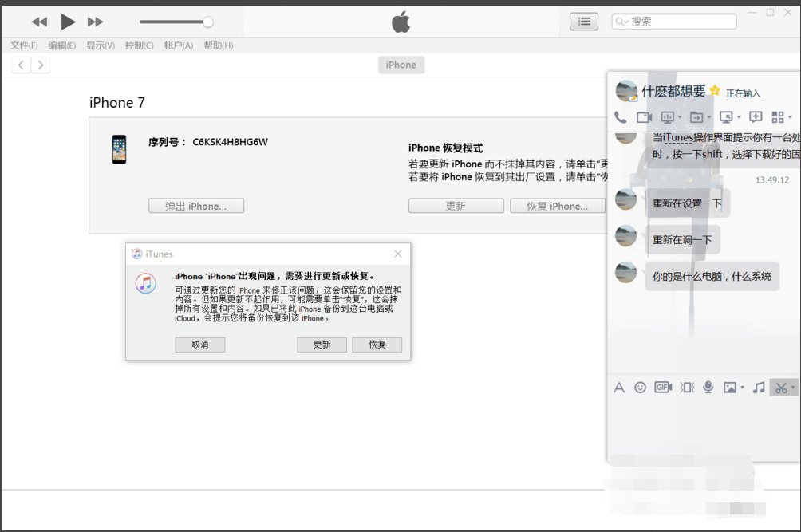Open the GIF hot video icon
Image resolution: width=801 pixels, height=532 pixels.
pyautogui.click(x=663, y=388)
